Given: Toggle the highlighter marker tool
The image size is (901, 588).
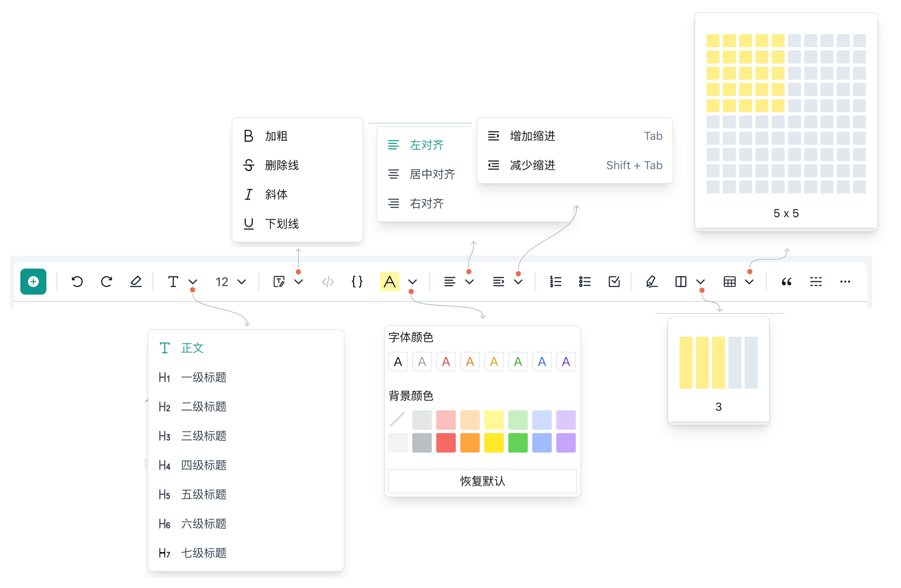Looking at the screenshot, I should click(651, 282).
